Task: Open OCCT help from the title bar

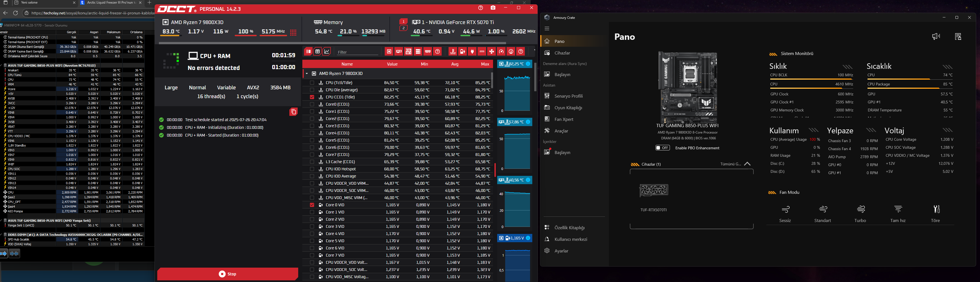Action: 481,8
